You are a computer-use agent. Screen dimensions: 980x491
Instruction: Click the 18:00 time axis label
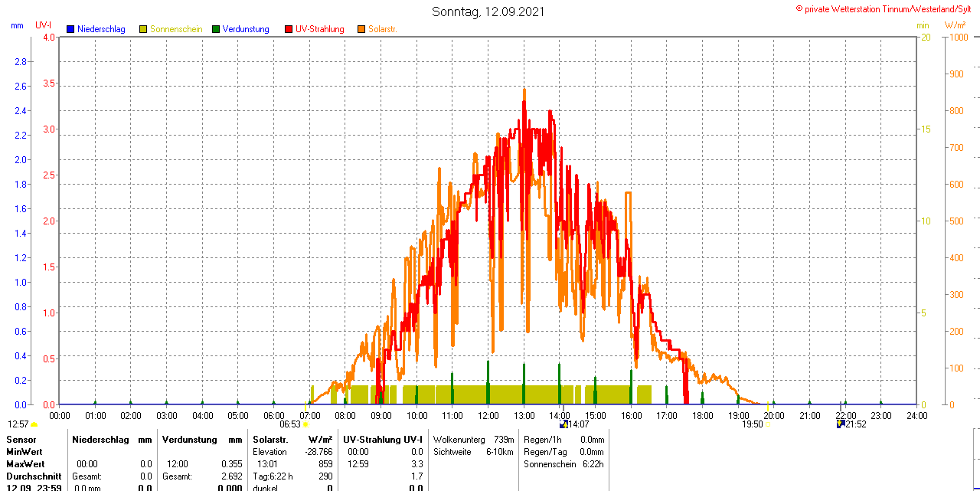[702, 416]
